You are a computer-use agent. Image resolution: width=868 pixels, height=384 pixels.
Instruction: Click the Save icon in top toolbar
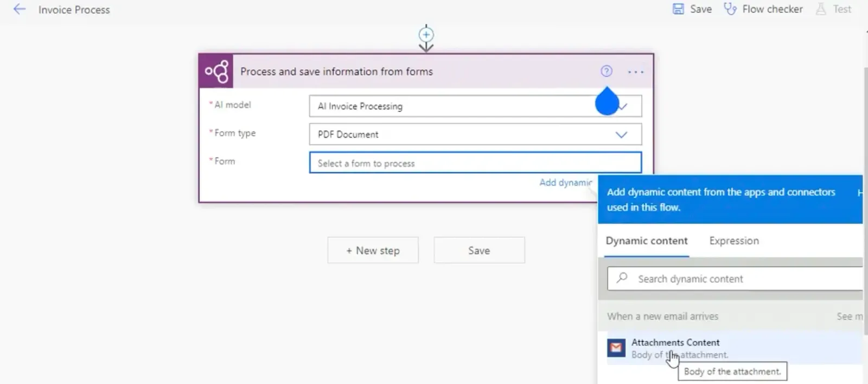click(678, 9)
